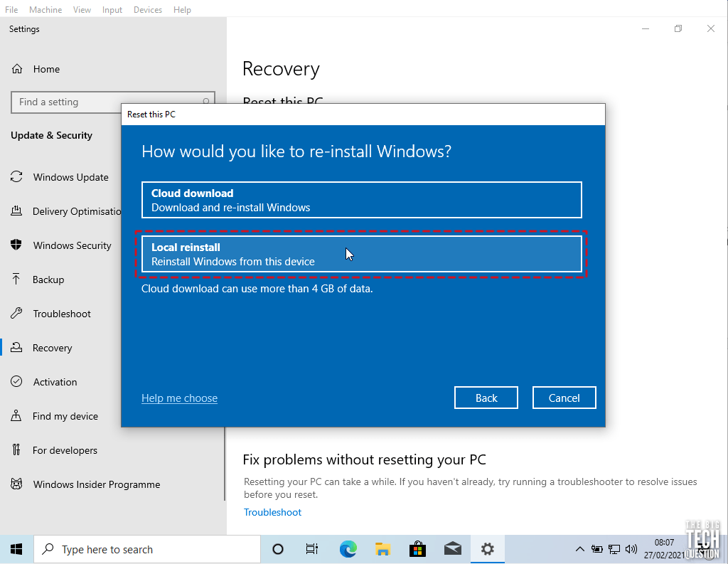Click the Help me choose link
Screen dimensions: 728x564
pos(179,398)
